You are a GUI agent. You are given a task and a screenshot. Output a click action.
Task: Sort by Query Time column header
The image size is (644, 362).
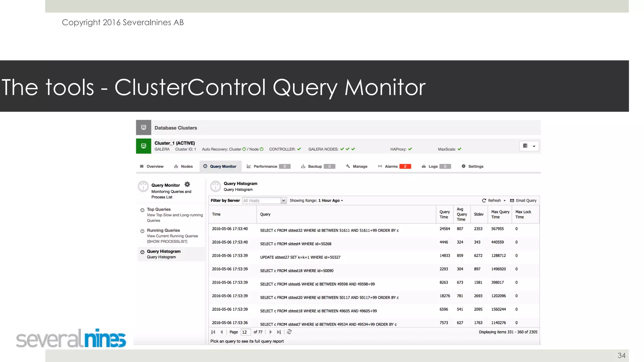[x=445, y=214]
